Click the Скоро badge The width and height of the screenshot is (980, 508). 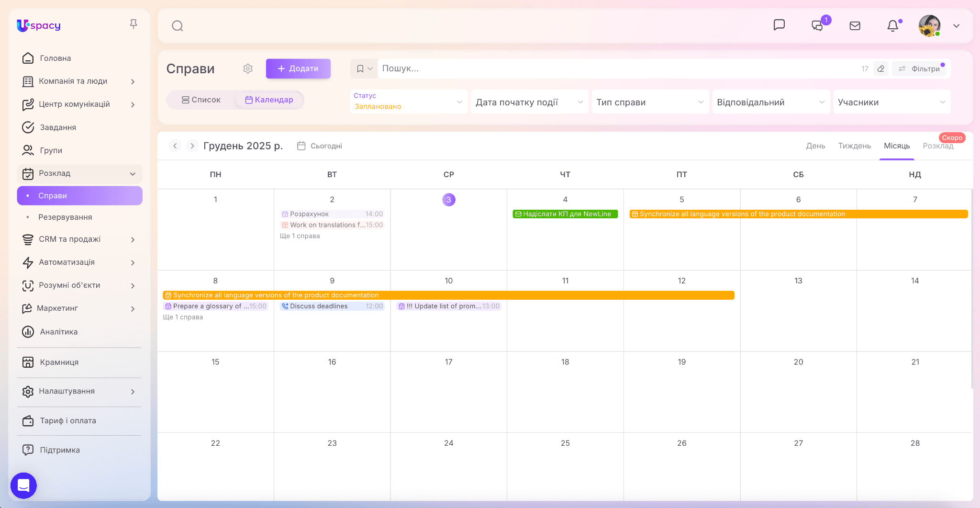click(x=952, y=138)
